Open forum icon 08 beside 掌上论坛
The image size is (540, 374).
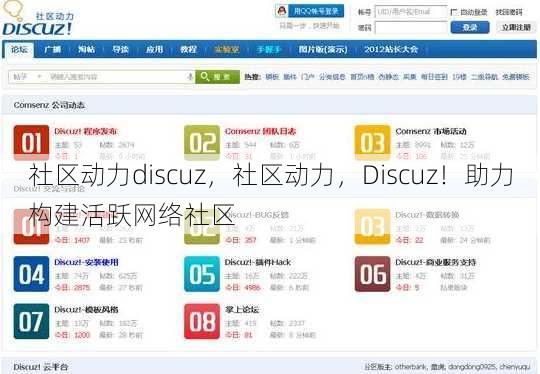(x=202, y=321)
